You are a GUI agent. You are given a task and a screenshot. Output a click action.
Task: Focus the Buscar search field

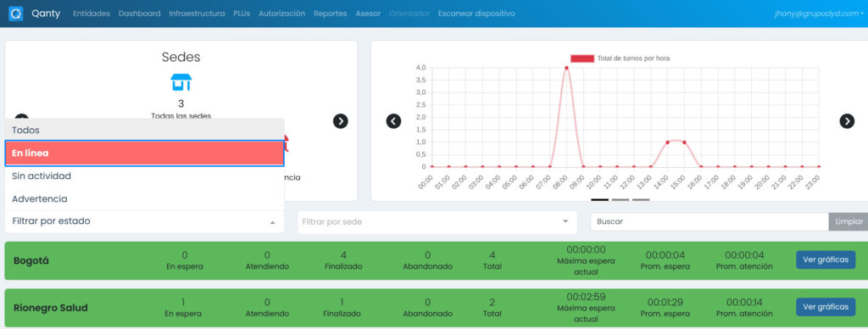point(709,221)
